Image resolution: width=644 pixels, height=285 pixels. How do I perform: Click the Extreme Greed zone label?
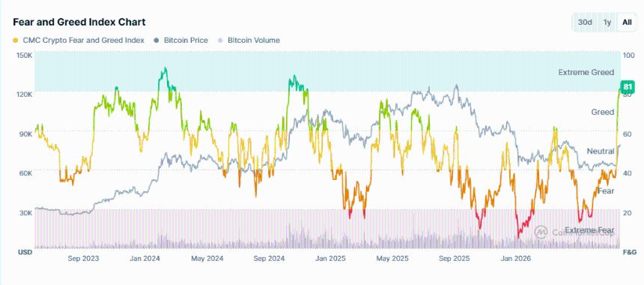point(586,73)
